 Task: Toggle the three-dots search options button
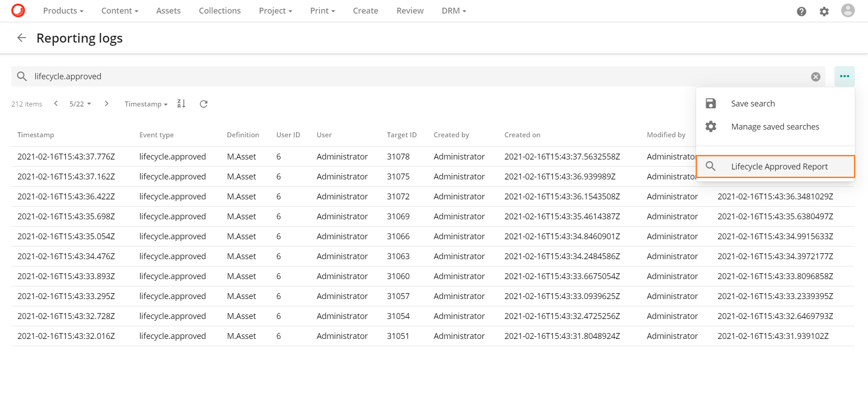844,76
